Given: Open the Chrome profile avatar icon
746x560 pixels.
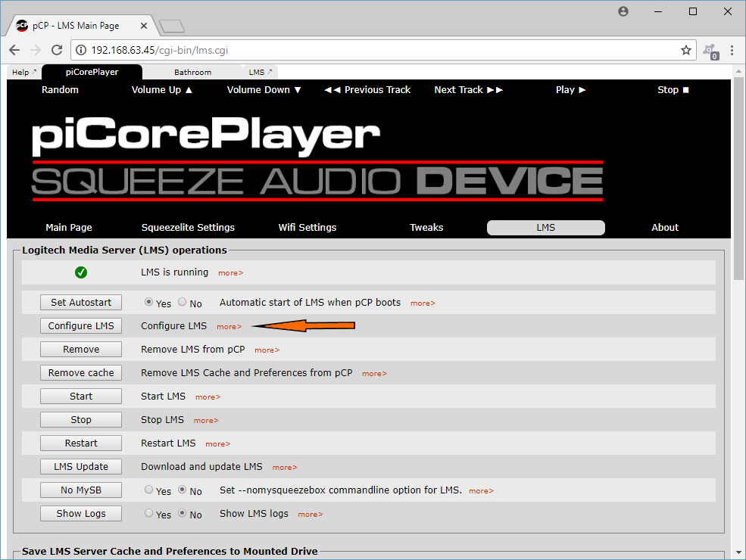Looking at the screenshot, I should pos(623,11).
